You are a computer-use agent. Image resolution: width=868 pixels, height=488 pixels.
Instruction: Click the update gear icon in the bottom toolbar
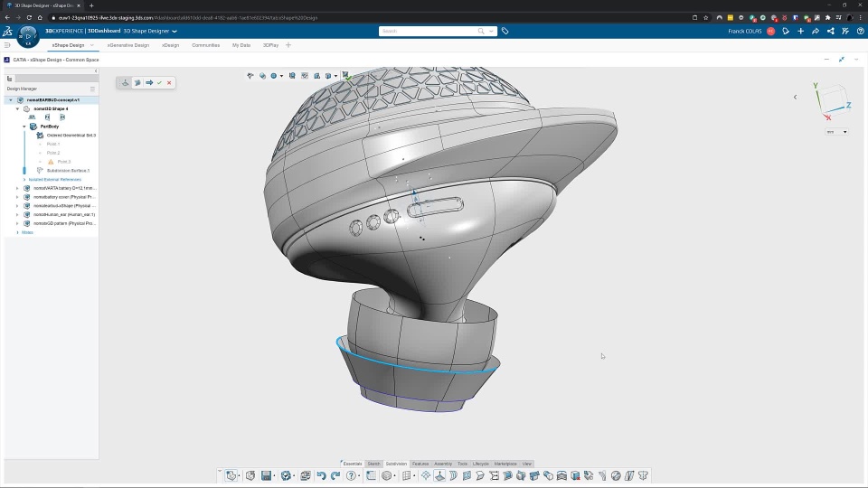click(x=286, y=475)
